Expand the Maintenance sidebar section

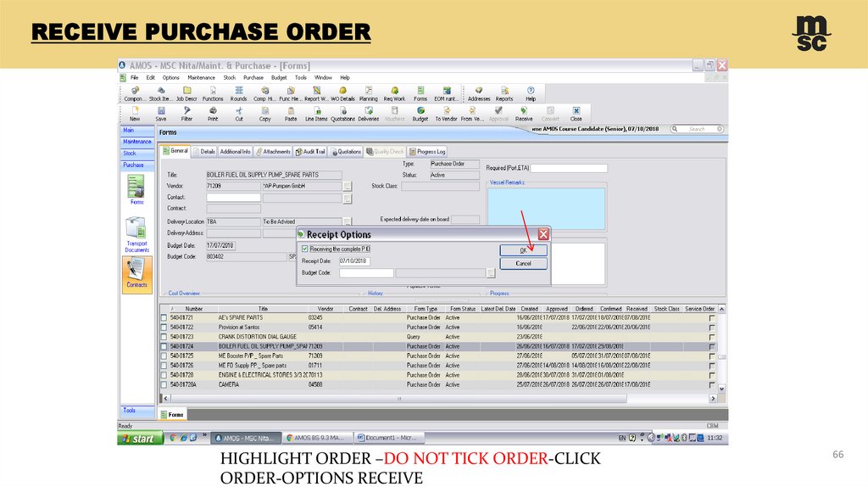(x=136, y=142)
